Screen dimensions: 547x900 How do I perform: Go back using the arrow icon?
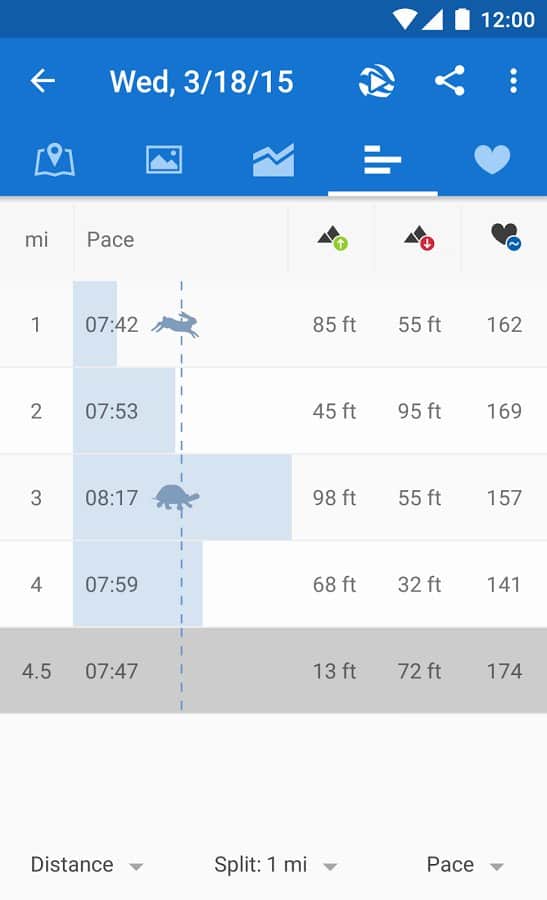point(42,80)
